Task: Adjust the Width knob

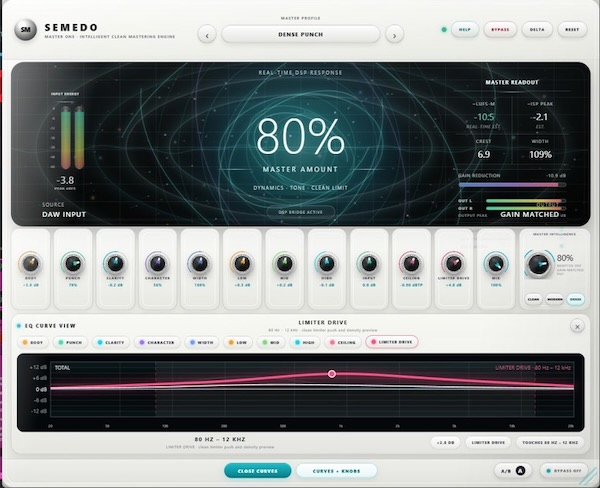Action: [200, 263]
